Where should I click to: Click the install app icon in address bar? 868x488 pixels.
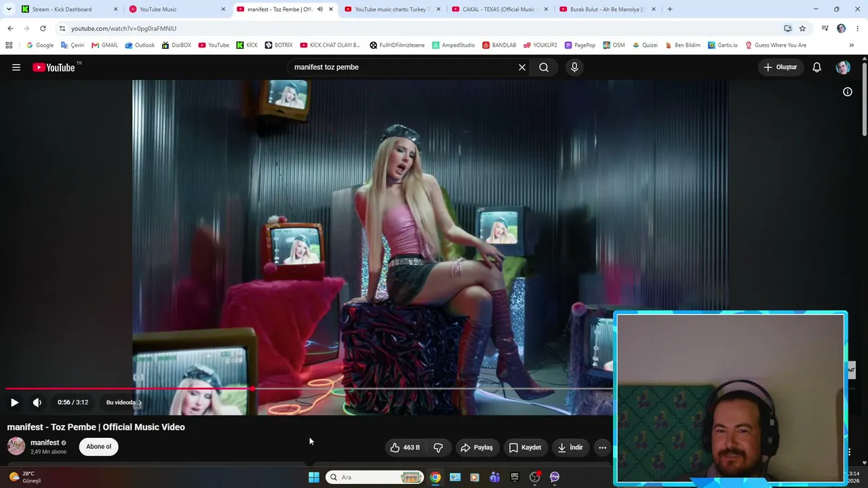coord(787,28)
